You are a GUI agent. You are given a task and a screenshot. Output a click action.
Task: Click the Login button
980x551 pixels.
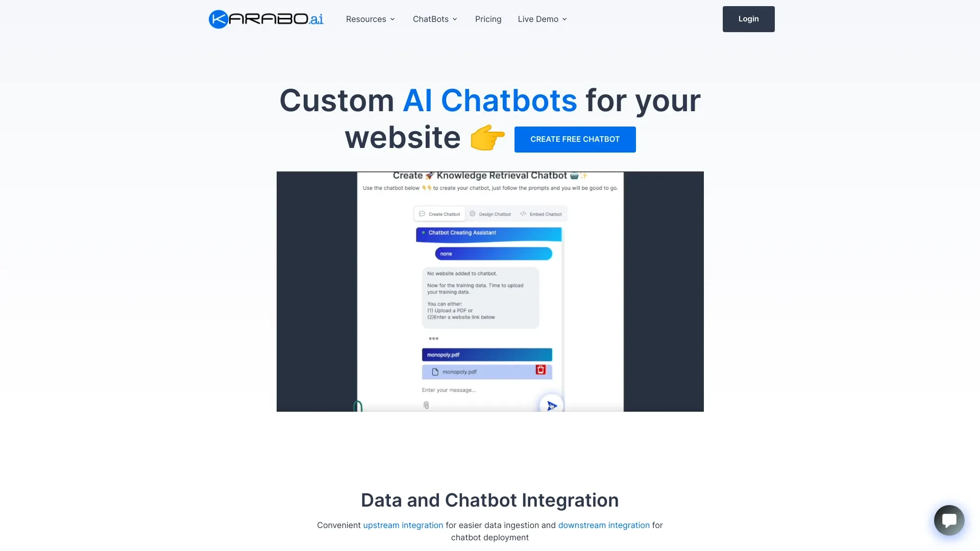(748, 18)
